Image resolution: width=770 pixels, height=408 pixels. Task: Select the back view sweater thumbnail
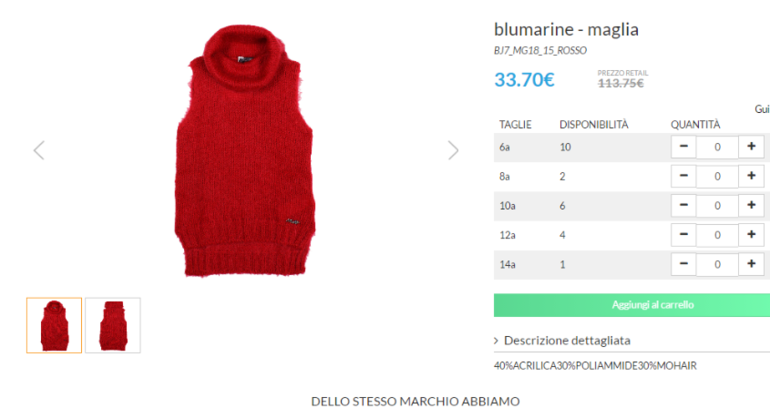pyautogui.click(x=113, y=325)
